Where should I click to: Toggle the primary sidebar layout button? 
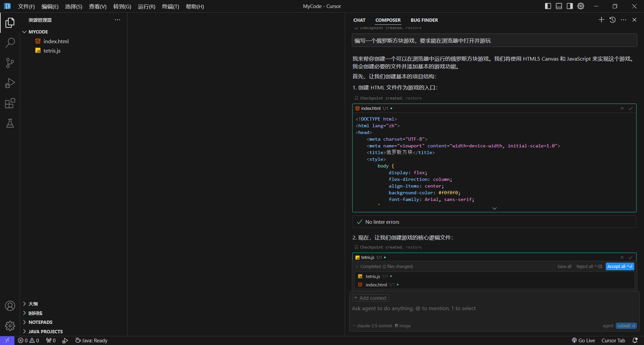tap(548, 6)
